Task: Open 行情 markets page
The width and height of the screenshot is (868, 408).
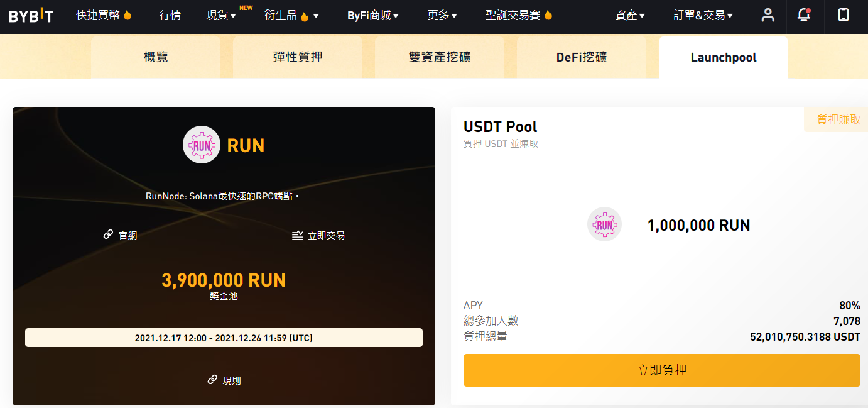Action: coord(170,16)
